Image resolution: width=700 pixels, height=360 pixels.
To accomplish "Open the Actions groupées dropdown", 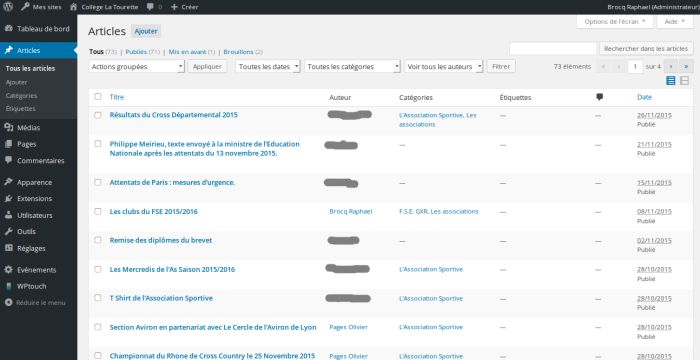I will click(x=137, y=67).
